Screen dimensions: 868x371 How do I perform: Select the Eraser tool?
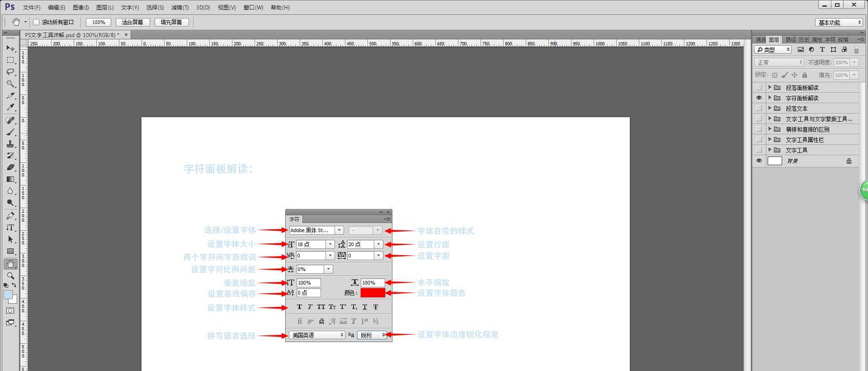pyautogui.click(x=10, y=167)
